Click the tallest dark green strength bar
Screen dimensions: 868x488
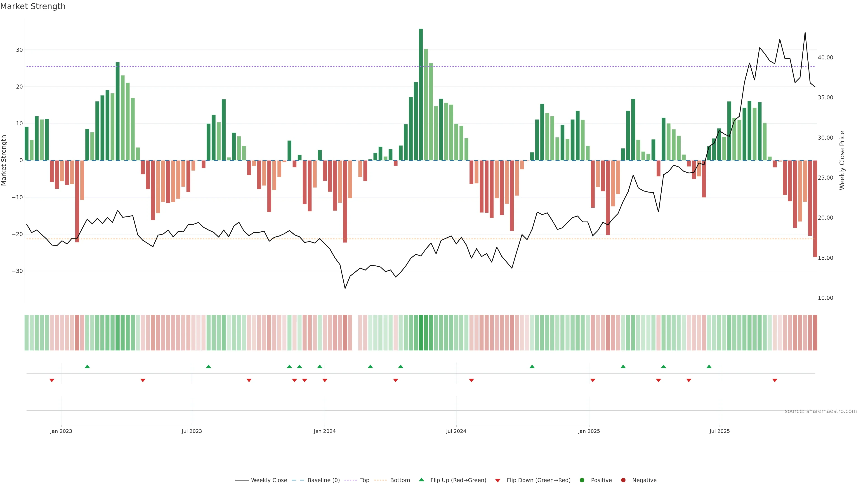(421, 94)
